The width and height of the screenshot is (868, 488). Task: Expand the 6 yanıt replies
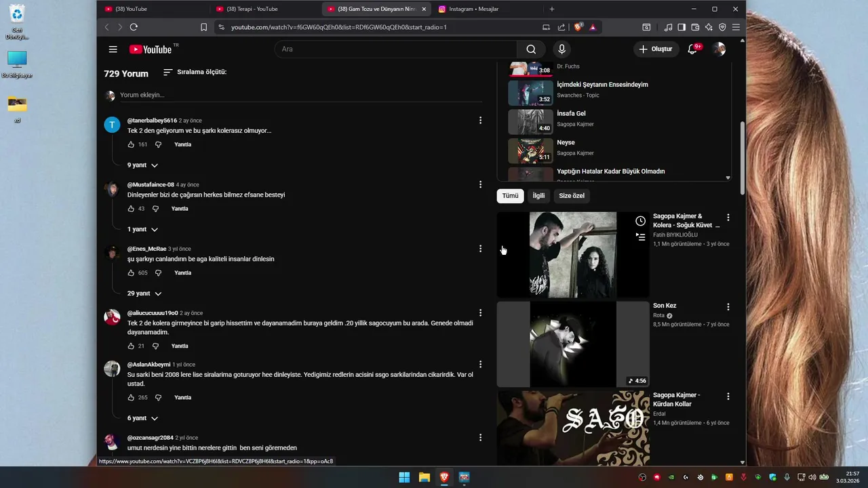coord(142,418)
